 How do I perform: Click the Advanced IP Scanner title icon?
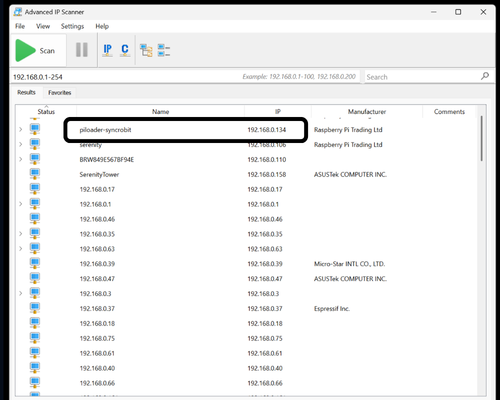pos(18,12)
